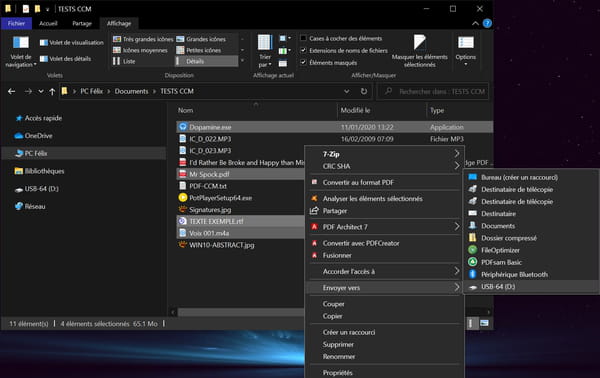Screen dimensions: 600x378
Task: Select the Signatures.jpg file
Action: click(210, 210)
